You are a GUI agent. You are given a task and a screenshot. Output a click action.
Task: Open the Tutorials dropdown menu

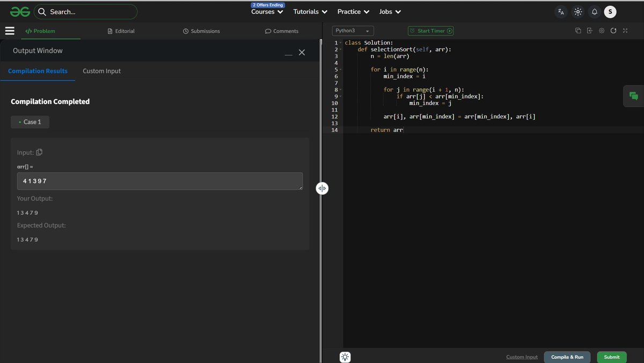pyautogui.click(x=310, y=12)
